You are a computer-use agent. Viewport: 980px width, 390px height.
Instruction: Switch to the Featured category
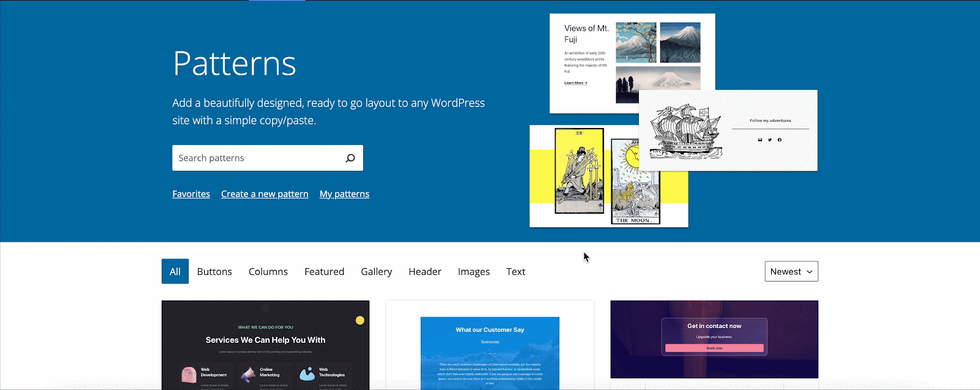click(x=324, y=271)
